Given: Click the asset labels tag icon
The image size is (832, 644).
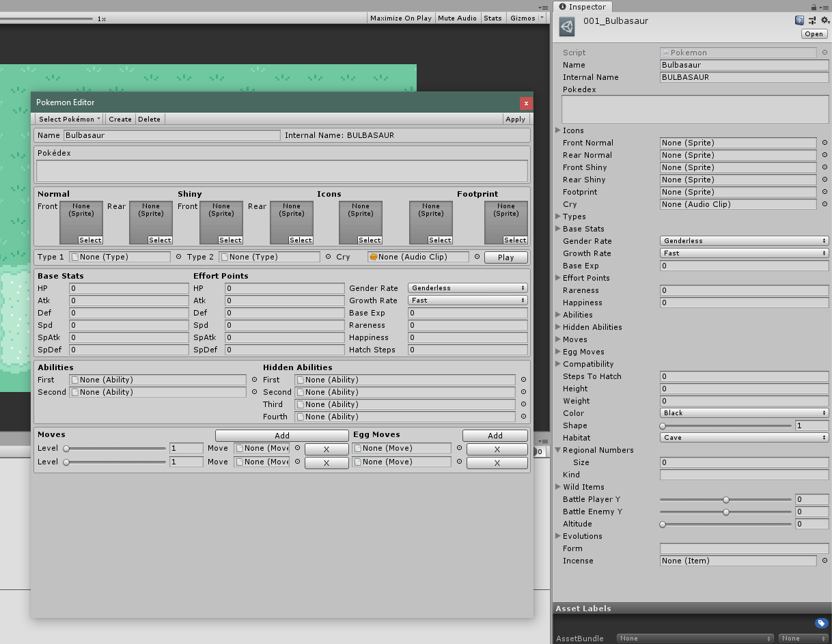Looking at the screenshot, I should click(822, 623).
